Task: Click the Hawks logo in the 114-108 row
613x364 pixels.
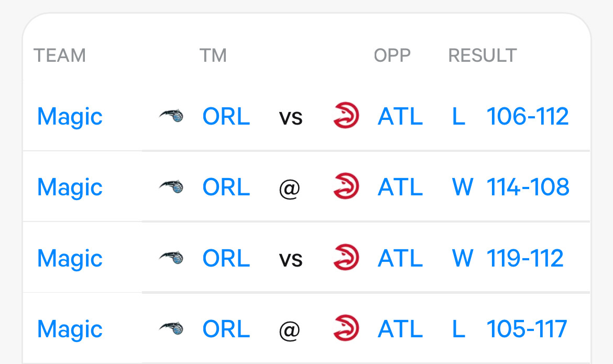Action: (x=346, y=186)
